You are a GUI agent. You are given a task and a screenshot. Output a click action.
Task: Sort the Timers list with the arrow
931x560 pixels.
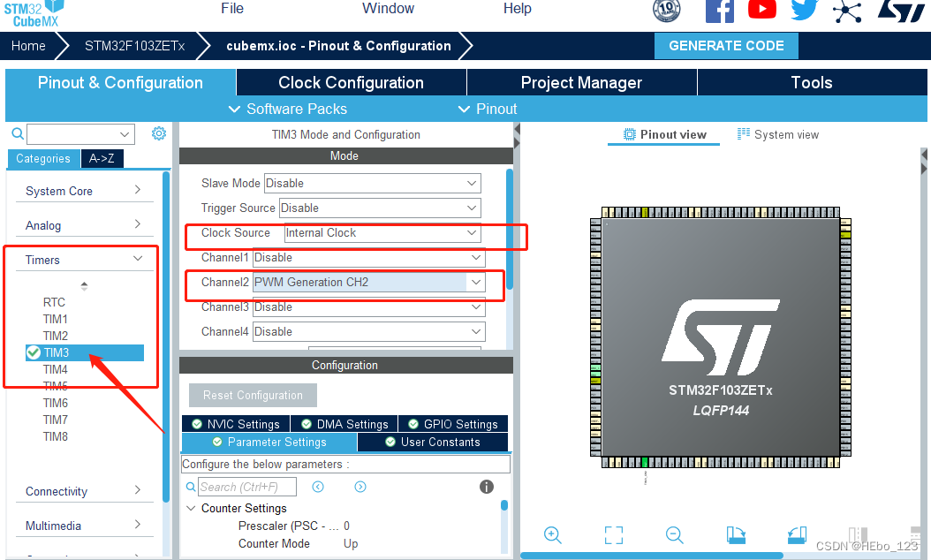click(84, 286)
